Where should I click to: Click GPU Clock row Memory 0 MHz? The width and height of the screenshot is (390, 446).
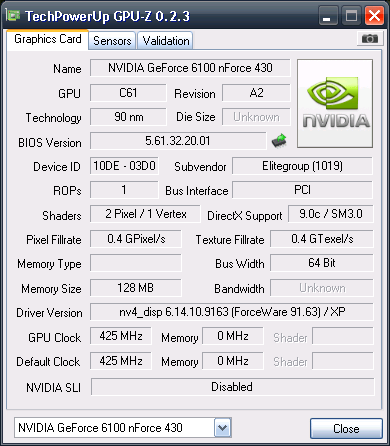point(233,336)
